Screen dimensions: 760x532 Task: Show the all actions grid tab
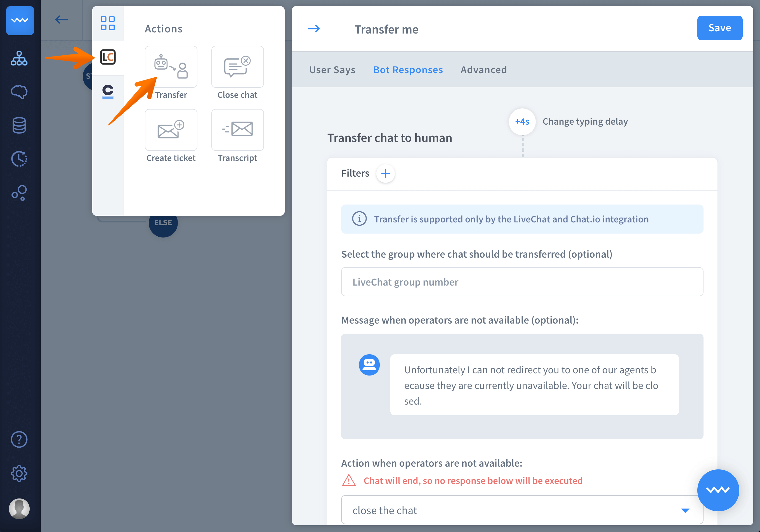[x=108, y=23]
